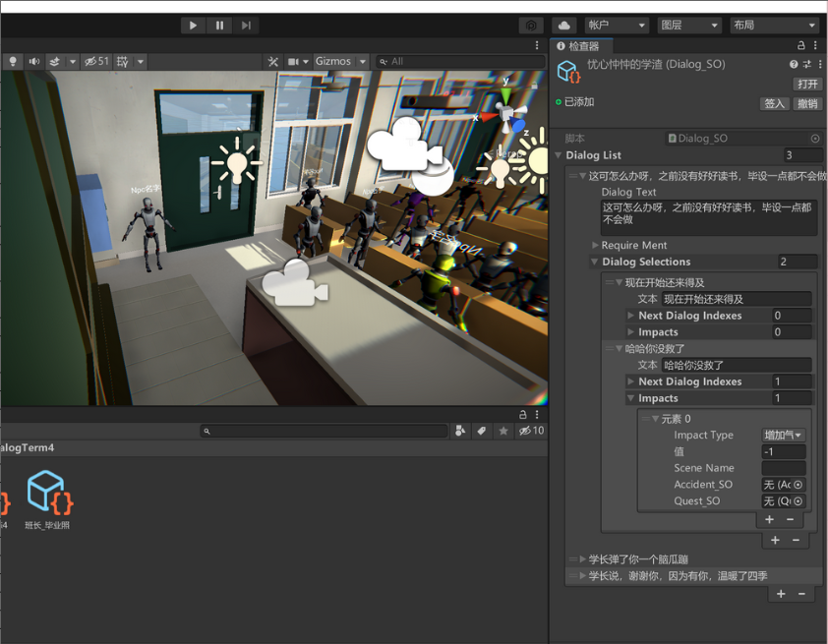Toggle scene audio with the speaker icon
The height and width of the screenshot is (644, 828).
click(34, 61)
